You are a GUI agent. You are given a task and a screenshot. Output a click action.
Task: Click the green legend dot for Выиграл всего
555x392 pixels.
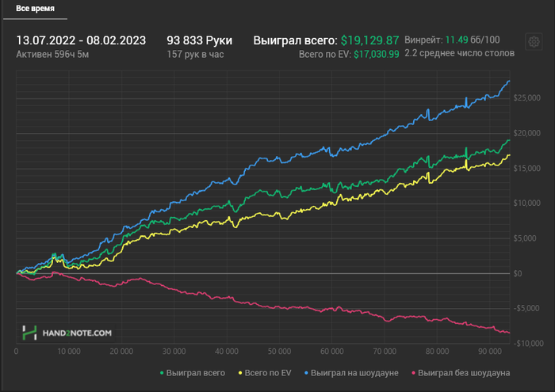162,373
